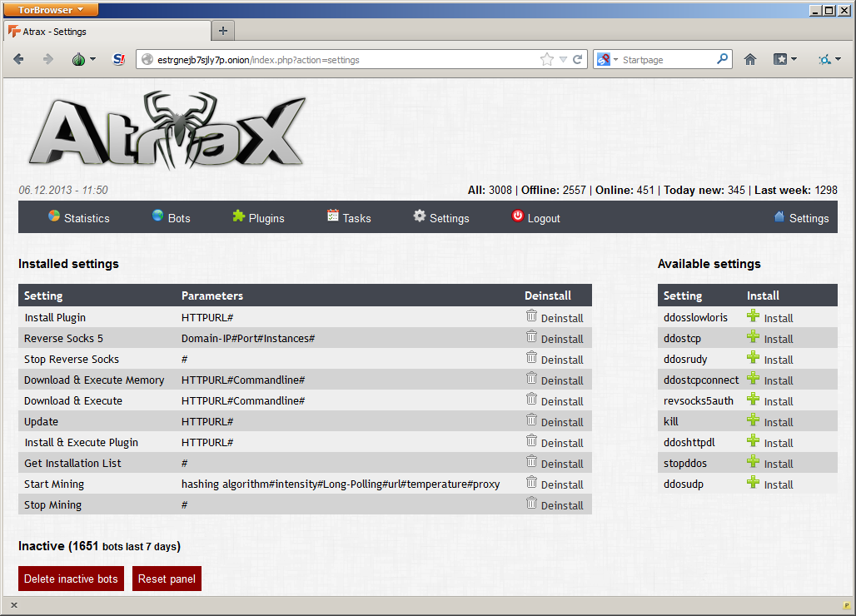
Task: Click trash icon for Download & Execute Memory
Action: click(531, 378)
